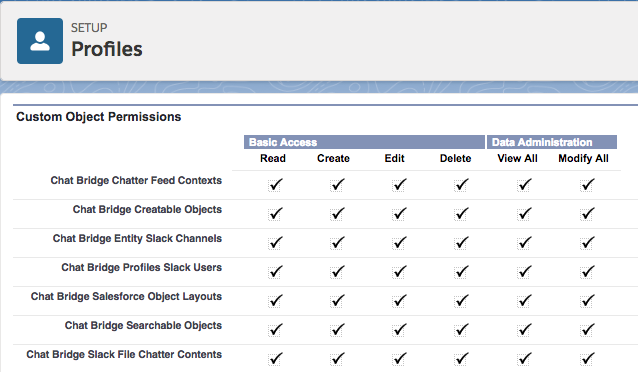This screenshot has height=372, width=638.
Task: Toggle Modify All for Chat Bridge Searchable Objects
Action: tap(587, 330)
